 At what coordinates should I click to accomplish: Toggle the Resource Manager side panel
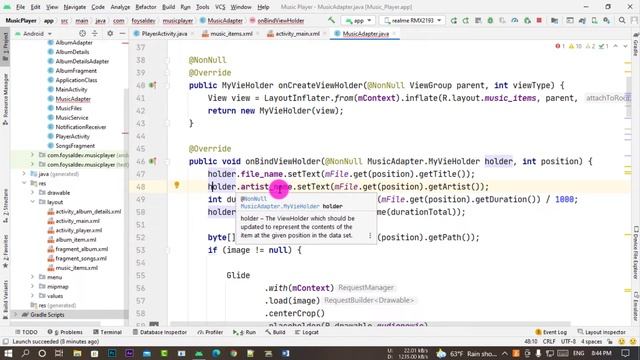(x=5, y=100)
